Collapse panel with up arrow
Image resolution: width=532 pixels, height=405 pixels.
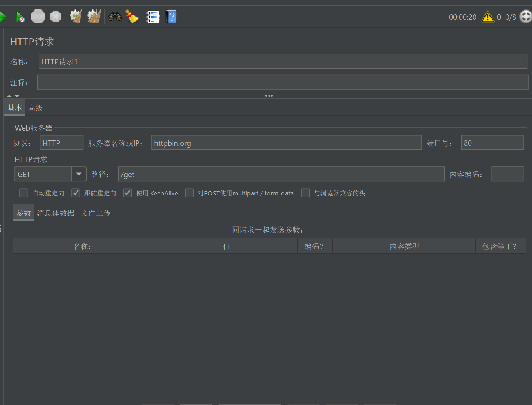9,96
